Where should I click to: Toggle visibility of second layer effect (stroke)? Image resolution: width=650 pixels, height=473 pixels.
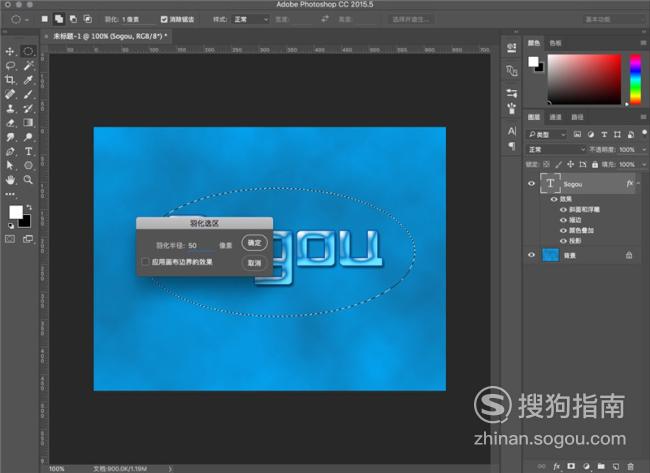(x=563, y=220)
